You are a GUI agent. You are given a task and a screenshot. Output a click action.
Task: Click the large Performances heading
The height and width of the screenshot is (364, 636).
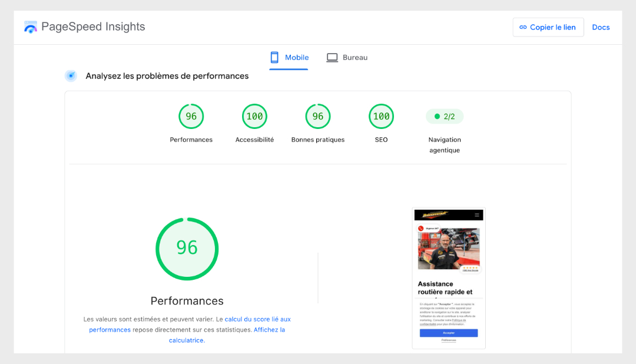(187, 301)
